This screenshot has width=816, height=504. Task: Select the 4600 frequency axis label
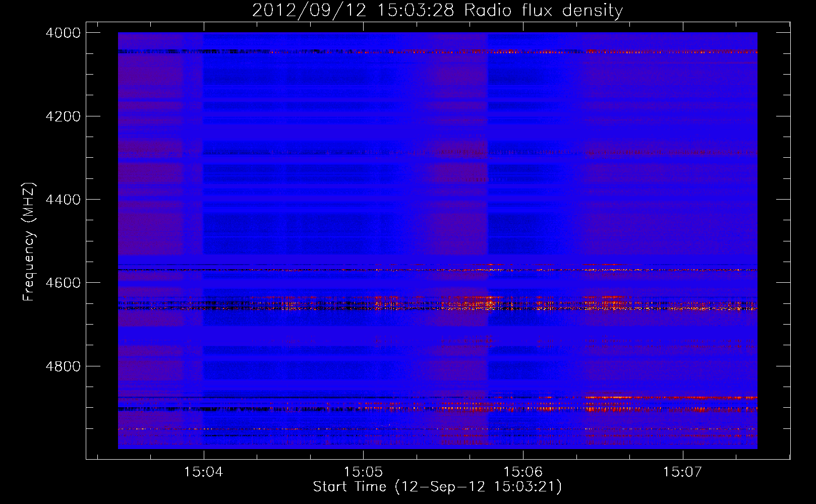click(63, 283)
